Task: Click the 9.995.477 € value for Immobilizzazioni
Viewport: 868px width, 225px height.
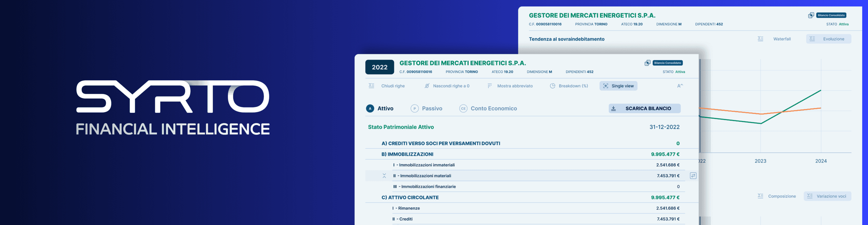Action: (x=665, y=154)
